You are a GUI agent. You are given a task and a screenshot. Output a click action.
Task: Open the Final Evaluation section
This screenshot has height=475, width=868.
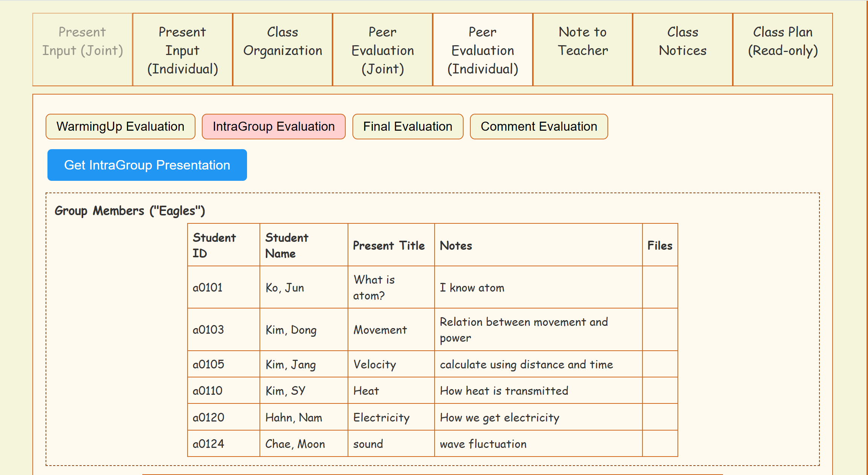[407, 127]
